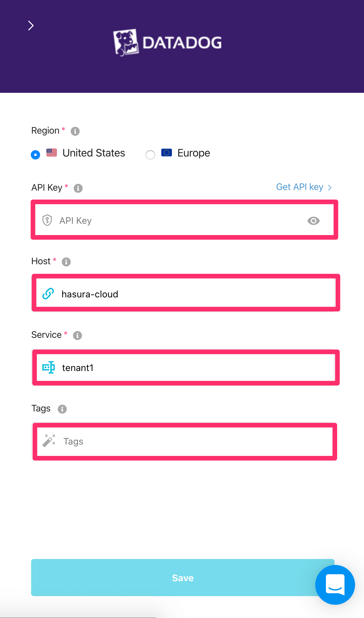Click the Host info icon
364x618 pixels.
click(x=66, y=262)
